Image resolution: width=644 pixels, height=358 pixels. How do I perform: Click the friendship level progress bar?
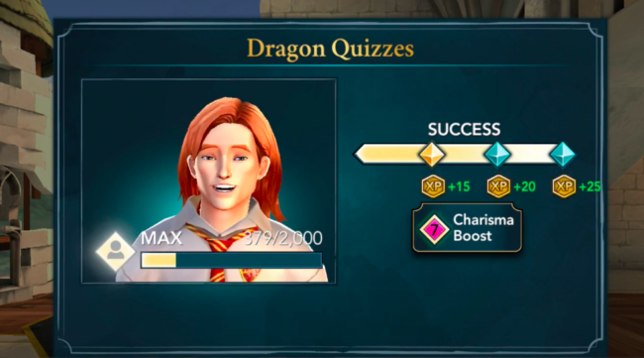pyautogui.click(x=231, y=260)
